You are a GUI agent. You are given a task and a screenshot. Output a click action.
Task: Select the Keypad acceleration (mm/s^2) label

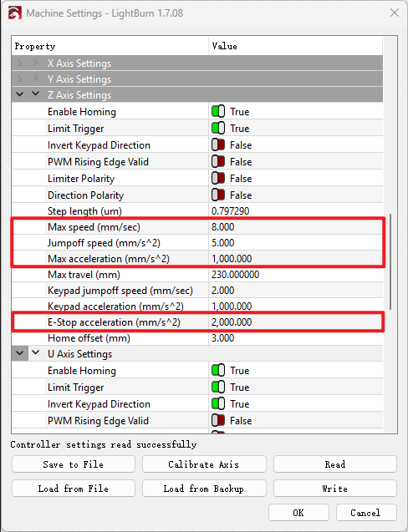point(116,307)
